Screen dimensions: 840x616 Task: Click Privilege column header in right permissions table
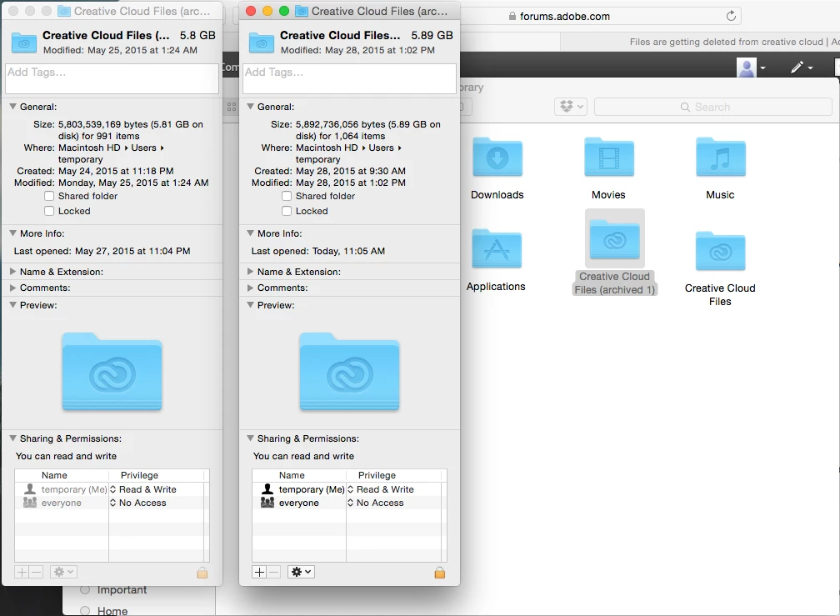(377, 475)
